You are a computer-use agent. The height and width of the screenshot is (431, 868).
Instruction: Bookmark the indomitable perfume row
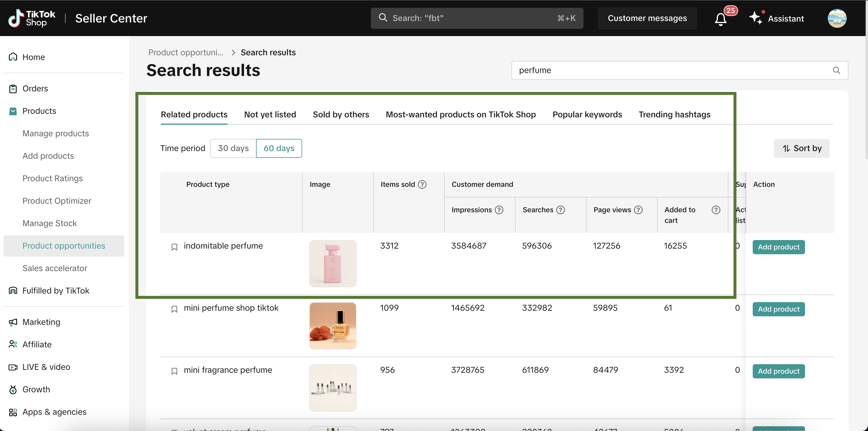pos(174,247)
